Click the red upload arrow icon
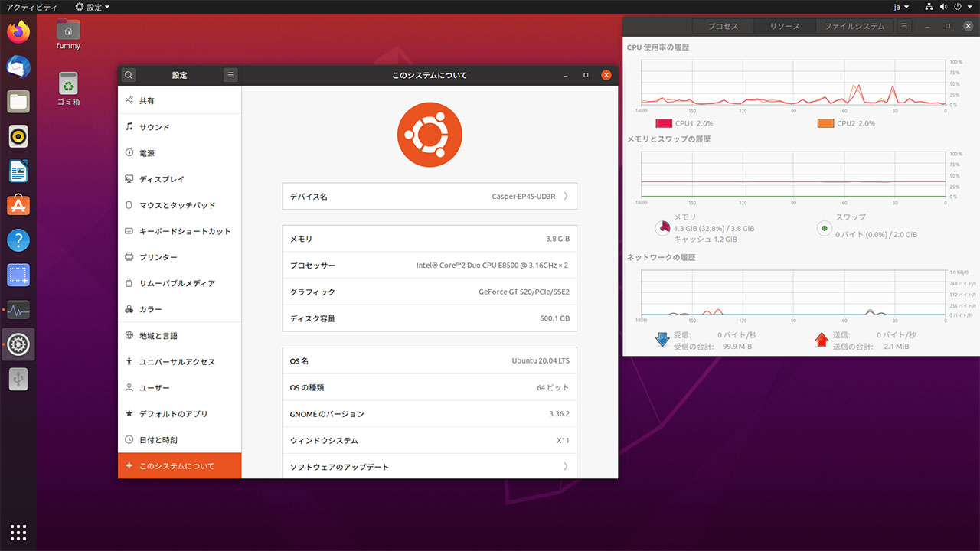980x551 pixels. (x=822, y=340)
